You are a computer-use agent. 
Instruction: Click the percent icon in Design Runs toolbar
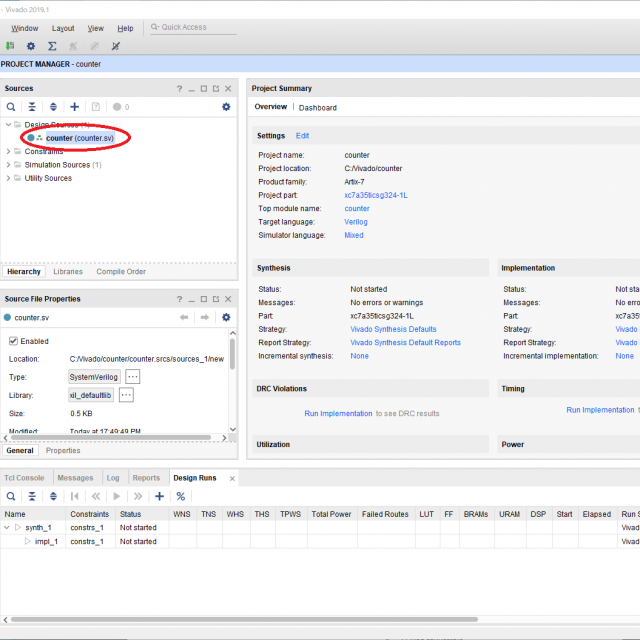(181, 496)
